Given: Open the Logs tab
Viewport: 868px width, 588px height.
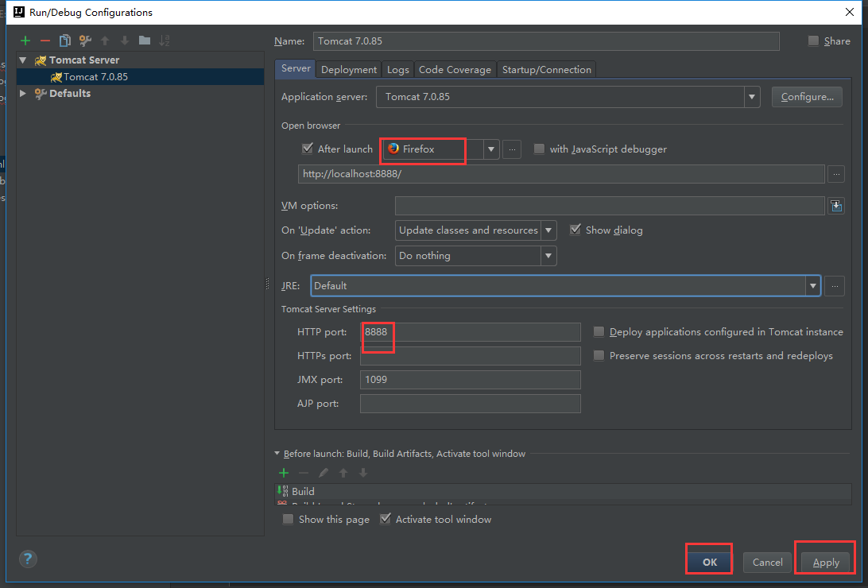Looking at the screenshot, I should [398, 70].
